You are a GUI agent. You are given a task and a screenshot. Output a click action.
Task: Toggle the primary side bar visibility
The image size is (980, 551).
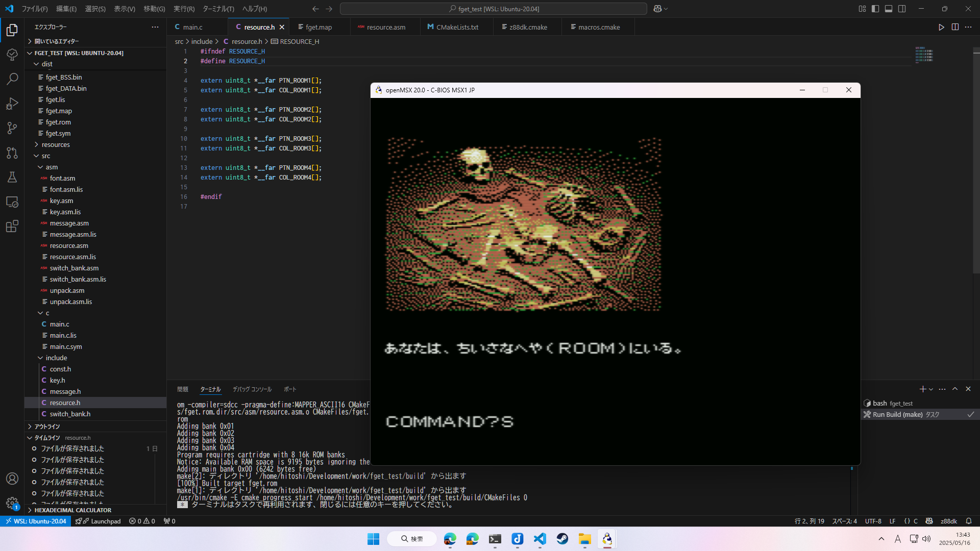(x=875, y=9)
